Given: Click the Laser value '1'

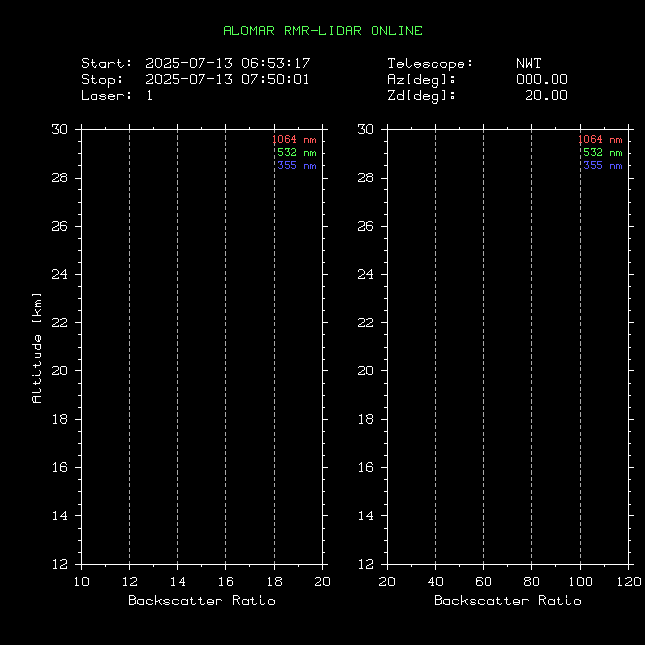Looking at the screenshot, I should coord(150,95).
